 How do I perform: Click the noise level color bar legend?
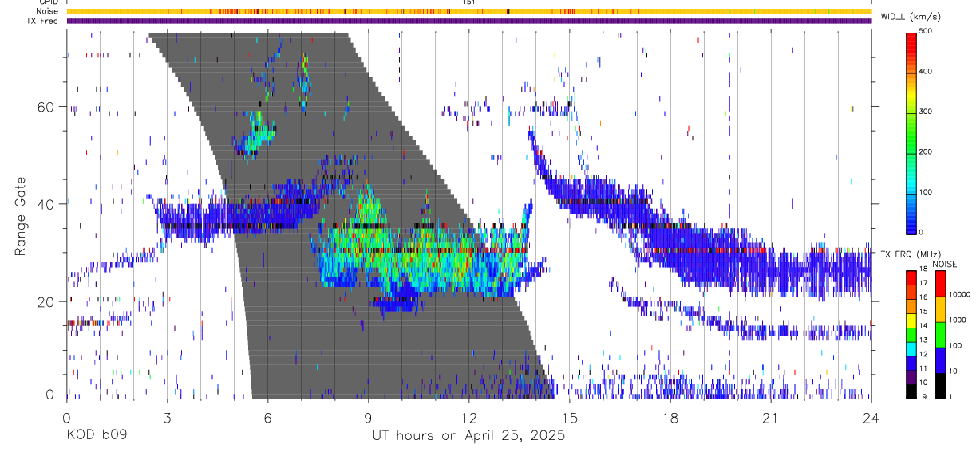click(940, 335)
